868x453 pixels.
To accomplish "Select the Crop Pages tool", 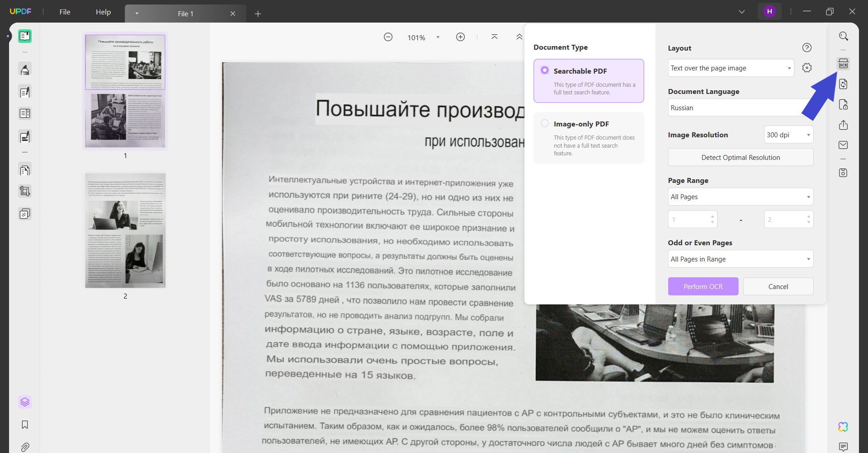I will coord(24,191).
